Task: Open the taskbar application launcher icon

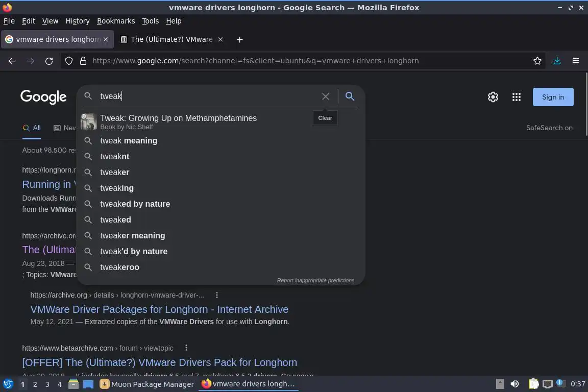Action: click(x=8, y=384)
